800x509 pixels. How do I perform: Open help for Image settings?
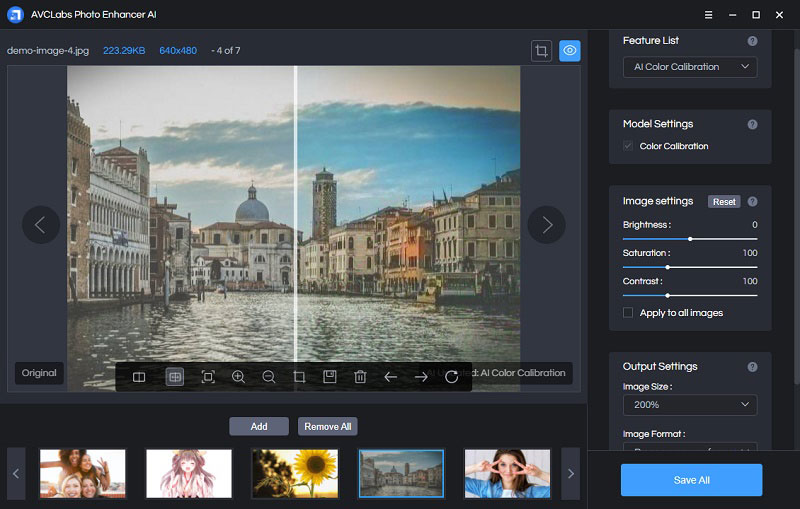pos(752,201)
